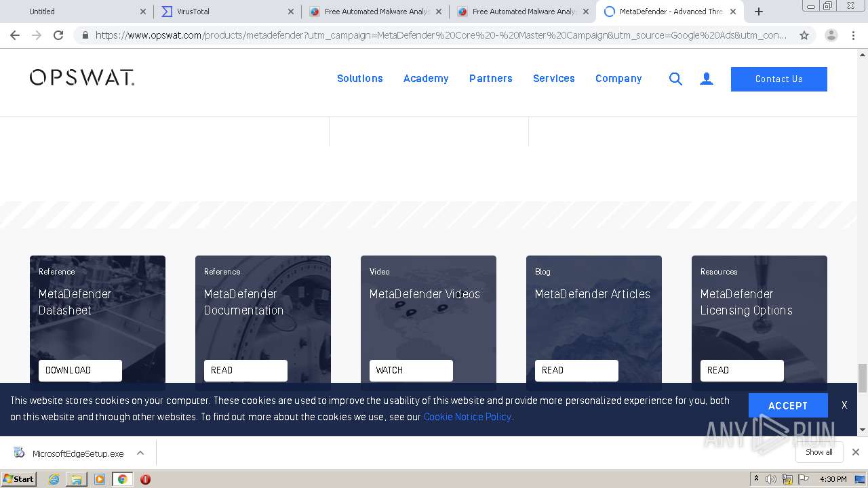
Task: Read MetaDefender Articles
Action: 576,370
